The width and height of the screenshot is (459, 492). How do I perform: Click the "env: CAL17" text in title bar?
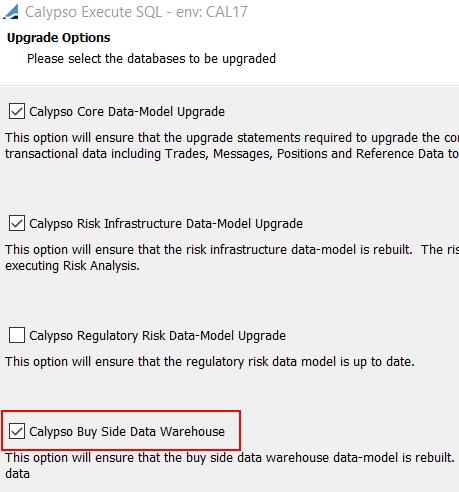[x=212, y=12]
